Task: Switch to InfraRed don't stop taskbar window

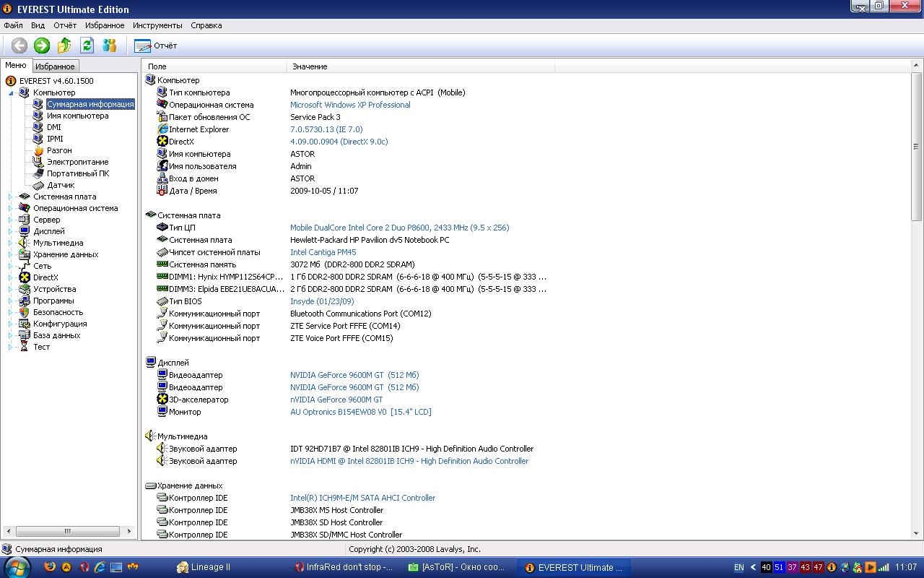Action: pyautogui.click(x=345, y=567)
